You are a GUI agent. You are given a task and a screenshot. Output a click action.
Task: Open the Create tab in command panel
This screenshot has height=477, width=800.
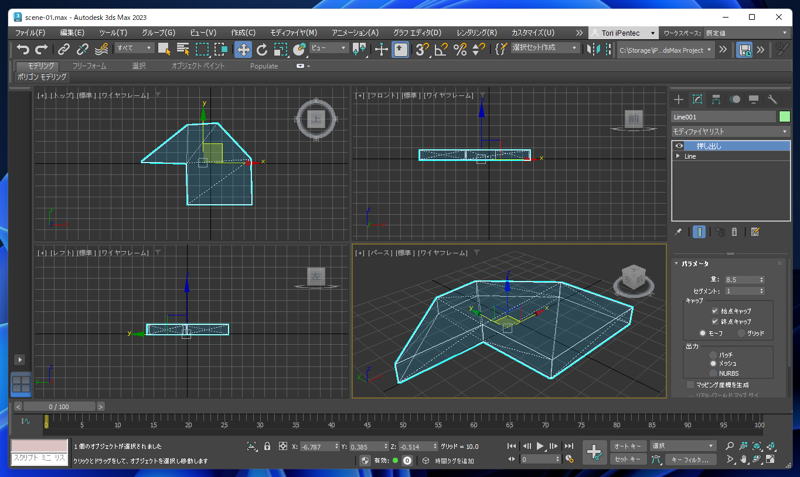click(x=678, y=99)
